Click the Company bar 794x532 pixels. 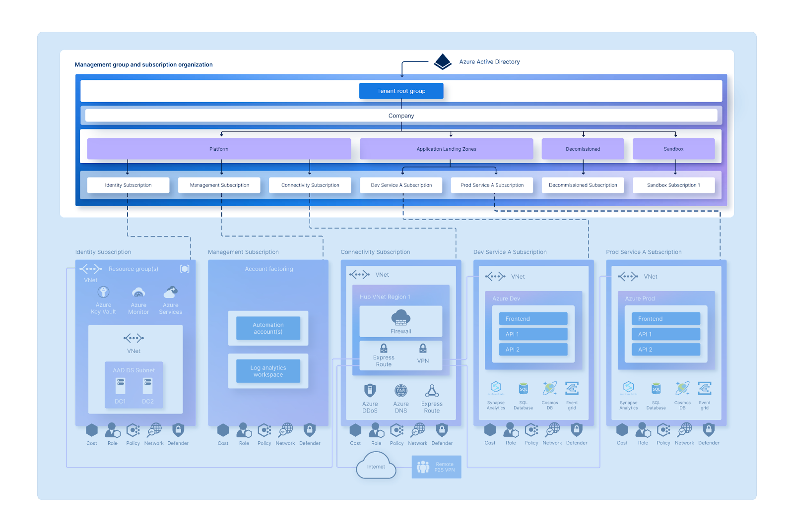tap(401, 116)
